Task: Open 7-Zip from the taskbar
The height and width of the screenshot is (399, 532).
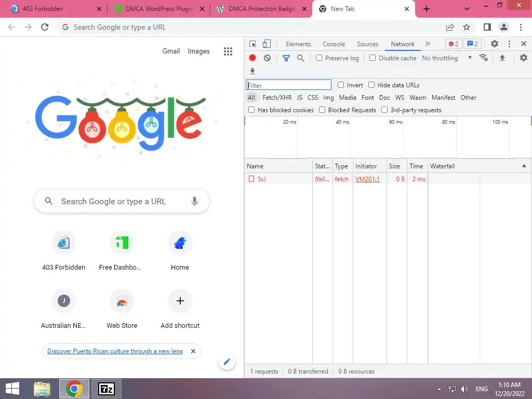Action: (x=107, y=389)
